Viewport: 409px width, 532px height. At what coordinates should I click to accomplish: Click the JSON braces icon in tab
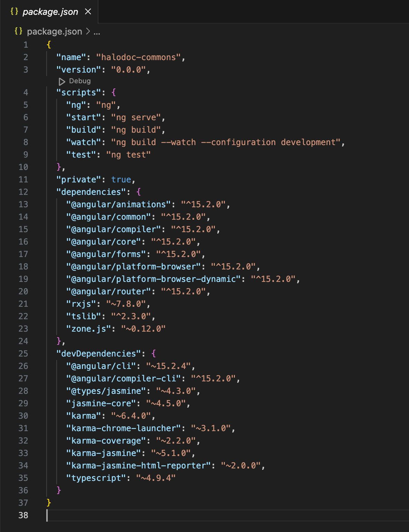coord(14,11)
